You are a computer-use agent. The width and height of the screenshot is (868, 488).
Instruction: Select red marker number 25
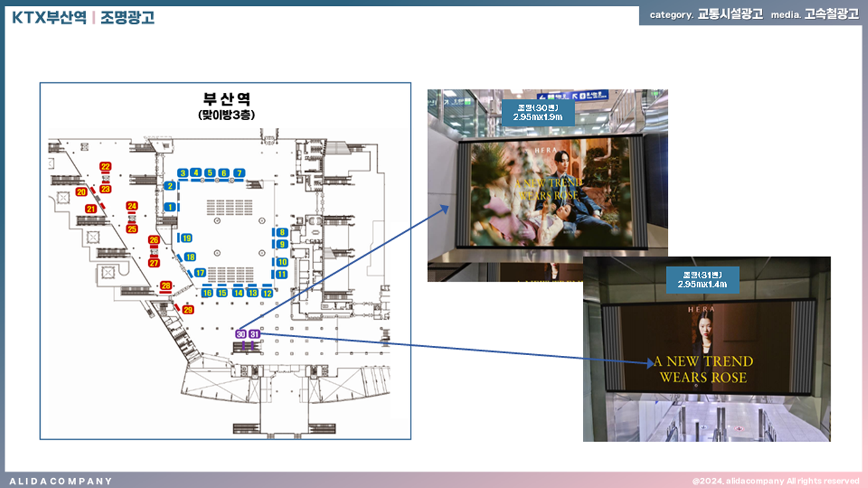pos(132,229)
